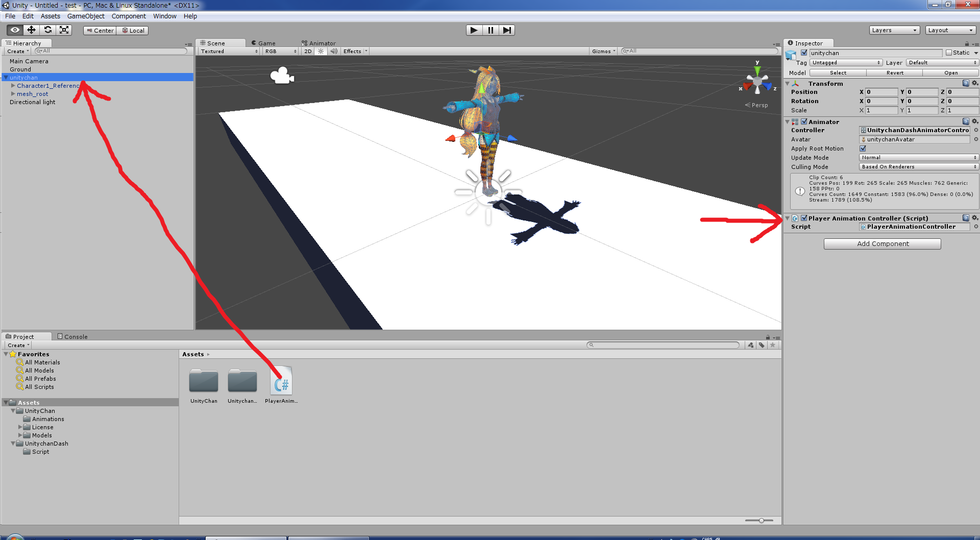Pick Controller object selector circle

coord(975,130)
